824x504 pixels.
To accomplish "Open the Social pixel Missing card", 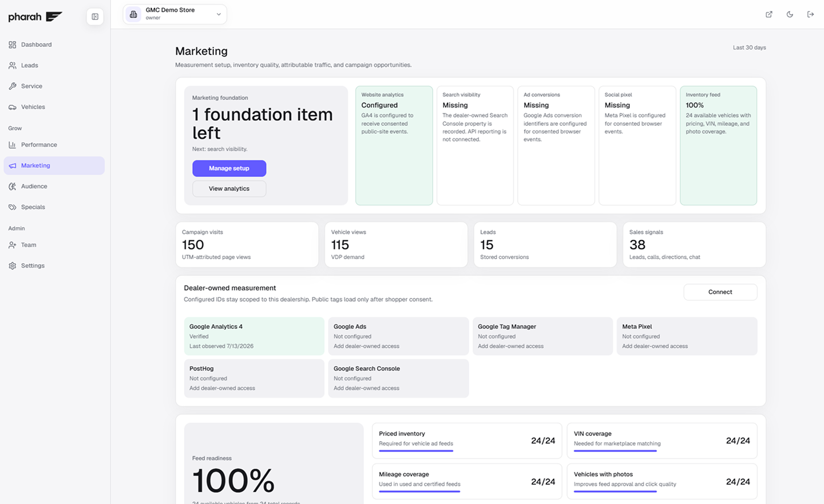I will pyautogui.click(x=637, y=145).
